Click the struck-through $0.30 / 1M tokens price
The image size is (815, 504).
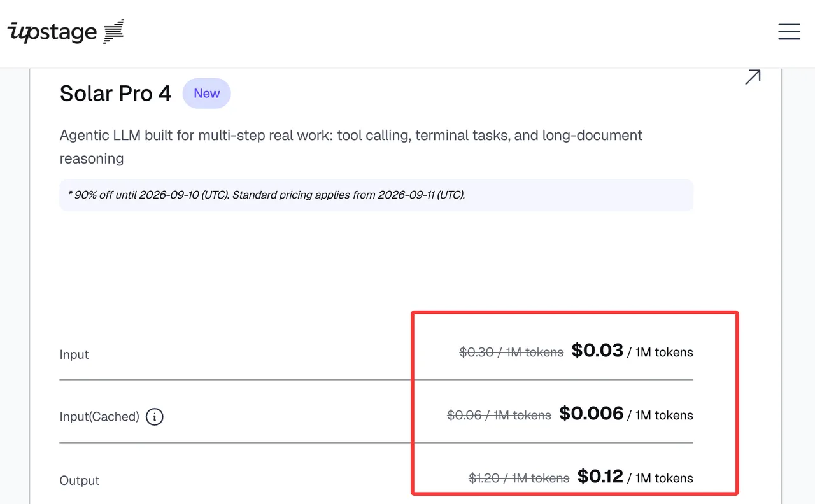511,352
